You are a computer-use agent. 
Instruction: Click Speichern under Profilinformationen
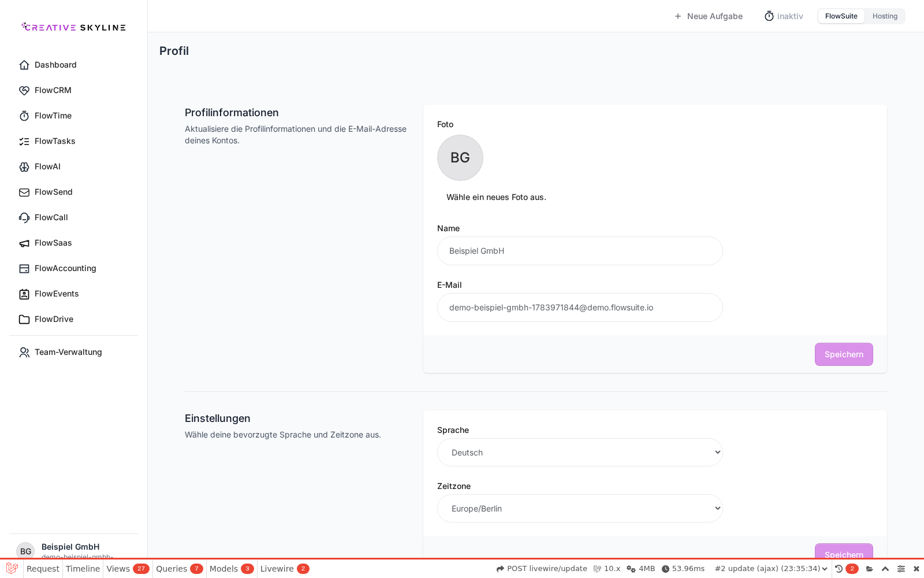(x=844, y=354)
